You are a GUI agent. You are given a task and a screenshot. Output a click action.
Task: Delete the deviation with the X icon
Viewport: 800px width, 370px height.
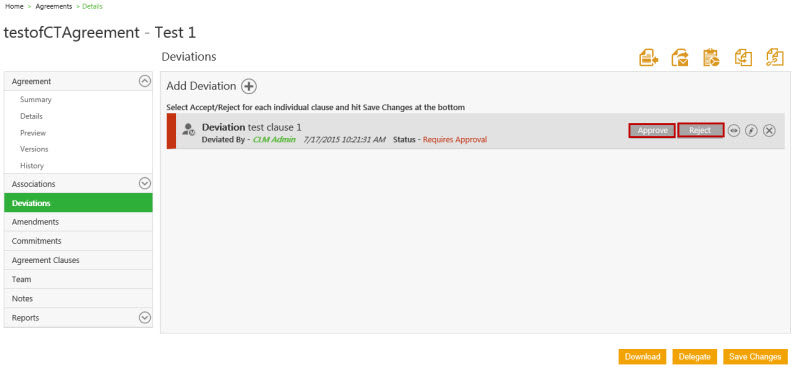(769, 131)
